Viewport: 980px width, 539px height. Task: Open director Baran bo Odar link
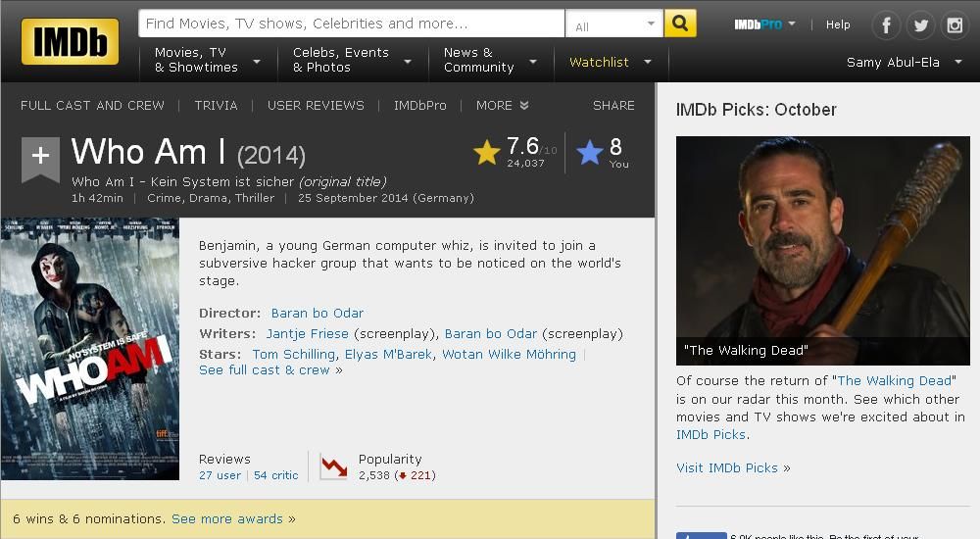pos(317,314)
